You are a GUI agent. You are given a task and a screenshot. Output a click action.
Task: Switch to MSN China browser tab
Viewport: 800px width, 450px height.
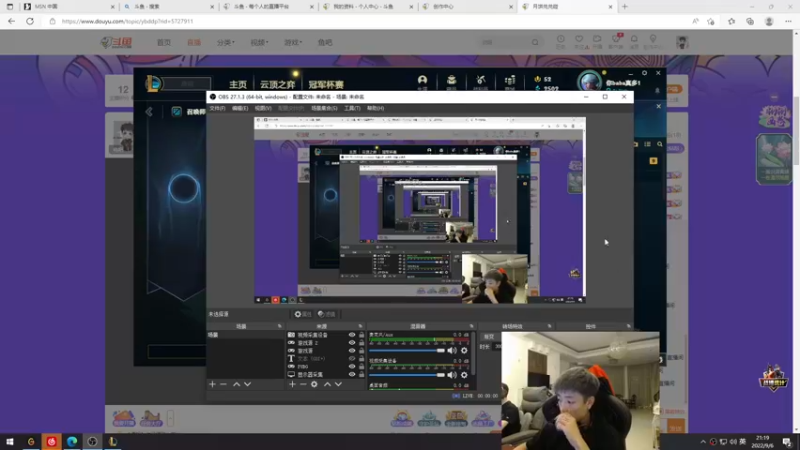68,7
